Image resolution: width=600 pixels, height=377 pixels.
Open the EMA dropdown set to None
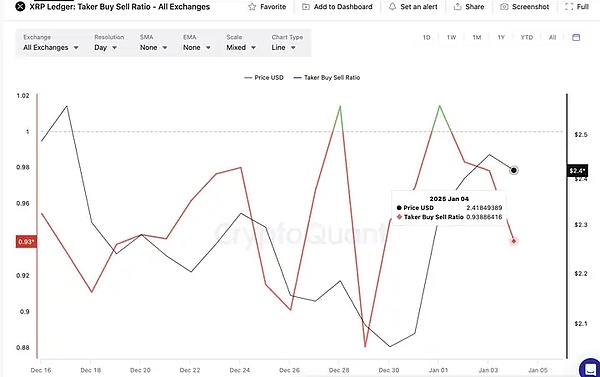[x=197, y=47]
